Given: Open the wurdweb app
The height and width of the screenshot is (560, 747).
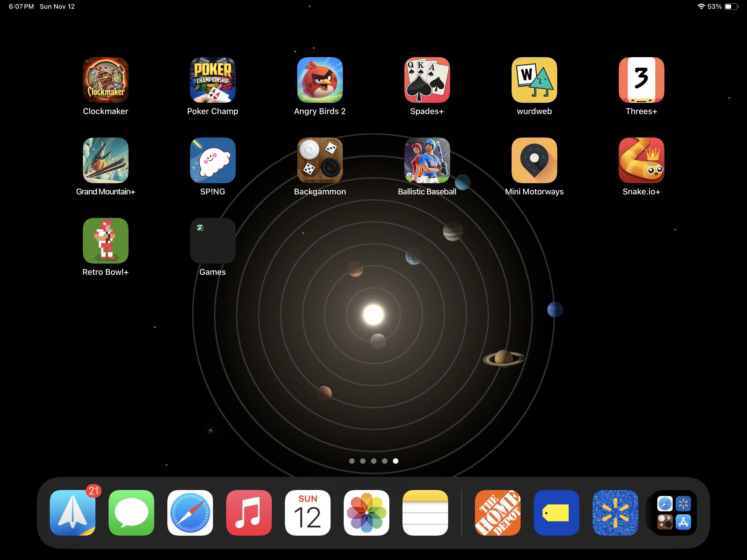Looking at the screenshot, I should (x=534, y=80).
